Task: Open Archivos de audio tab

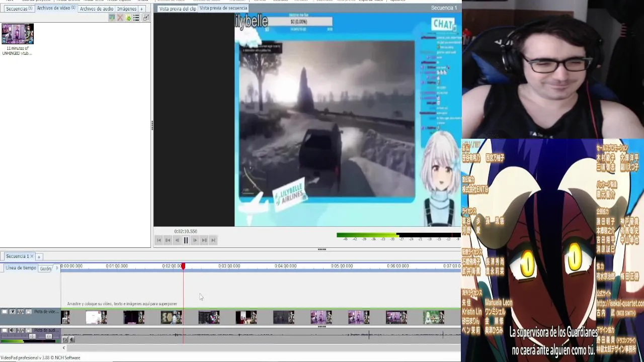Action: [x=96, y=9]
